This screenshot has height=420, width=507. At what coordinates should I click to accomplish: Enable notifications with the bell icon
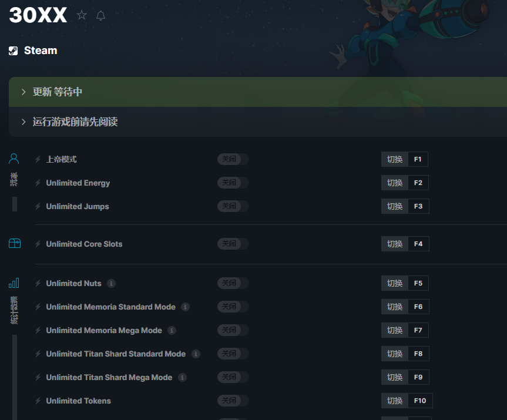point(101,15)
